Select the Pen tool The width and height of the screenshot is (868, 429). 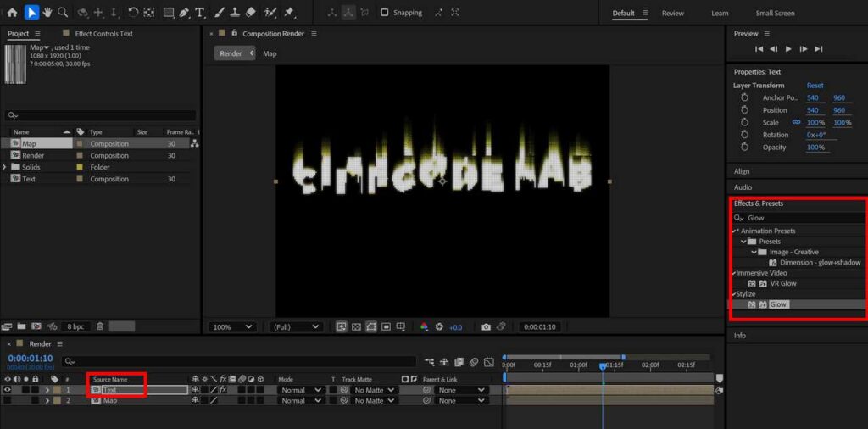(x=184, y=12)
